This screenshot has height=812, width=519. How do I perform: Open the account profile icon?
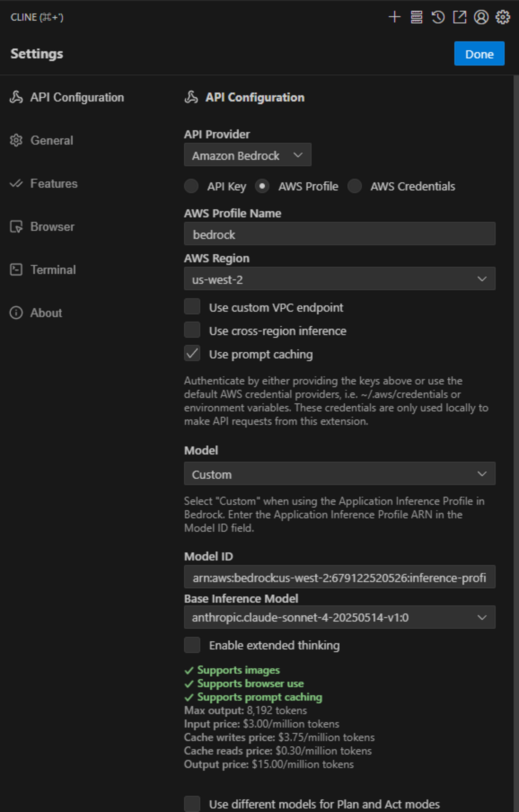(481, 17)
